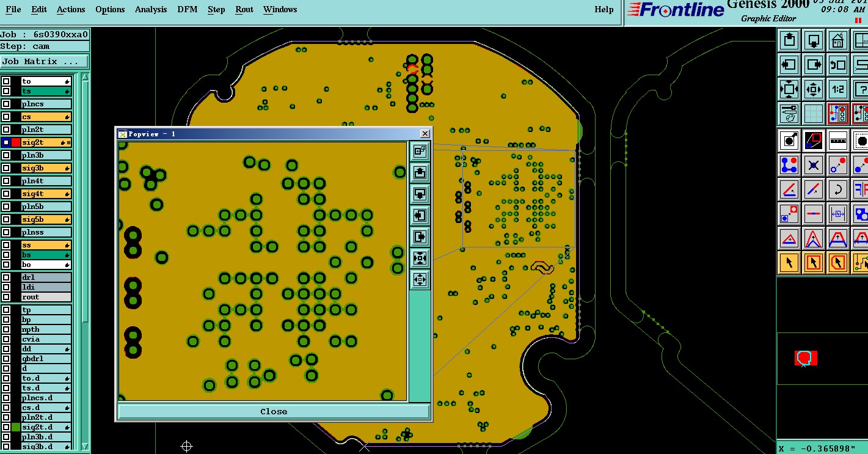Select the plain arrow pointer tool
The height and width of the screenshot is (454, 868).
click(789, 263)
